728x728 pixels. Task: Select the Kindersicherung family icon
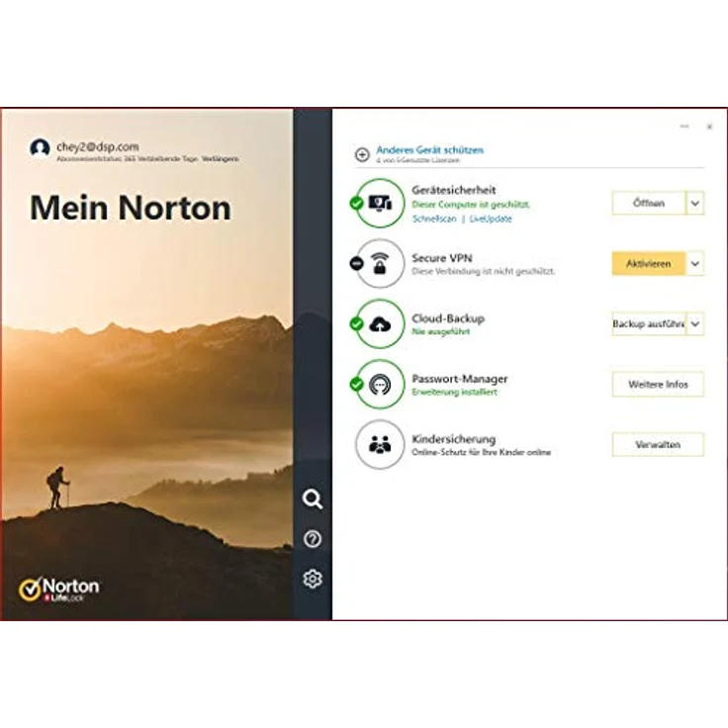[380, 444]
